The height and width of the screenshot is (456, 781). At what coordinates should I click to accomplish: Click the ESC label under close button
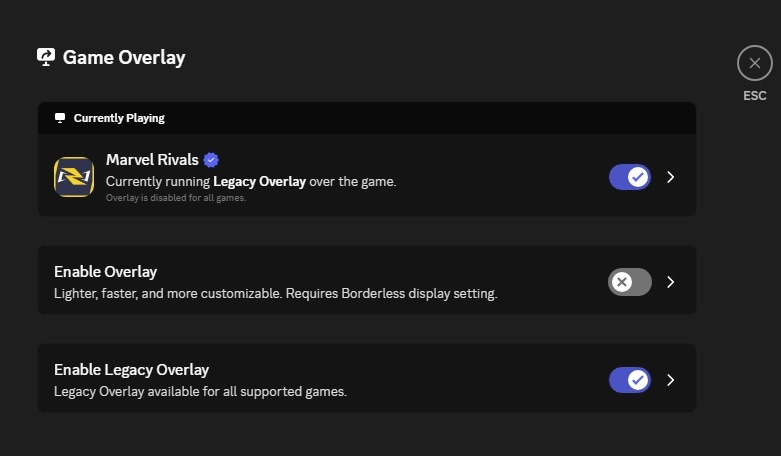click(x=754, y=96)
